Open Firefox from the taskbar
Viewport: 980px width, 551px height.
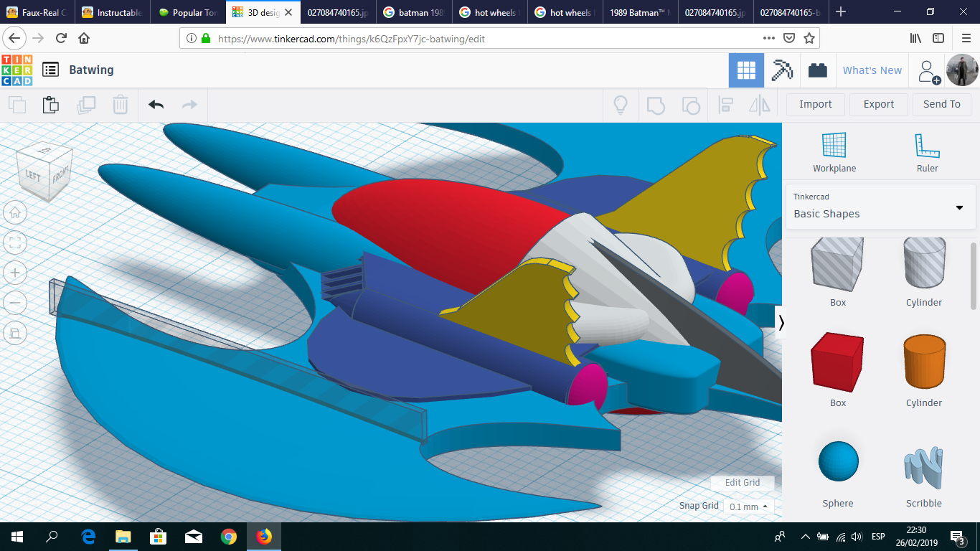[263, 536]
